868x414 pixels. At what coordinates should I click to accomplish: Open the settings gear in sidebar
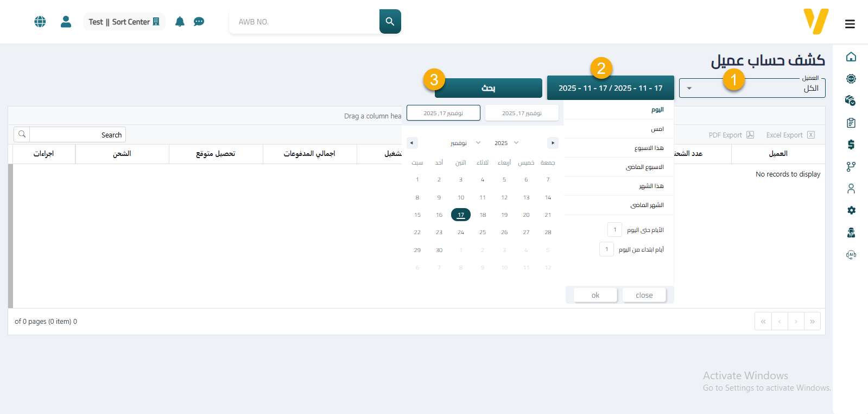[851, 210]
